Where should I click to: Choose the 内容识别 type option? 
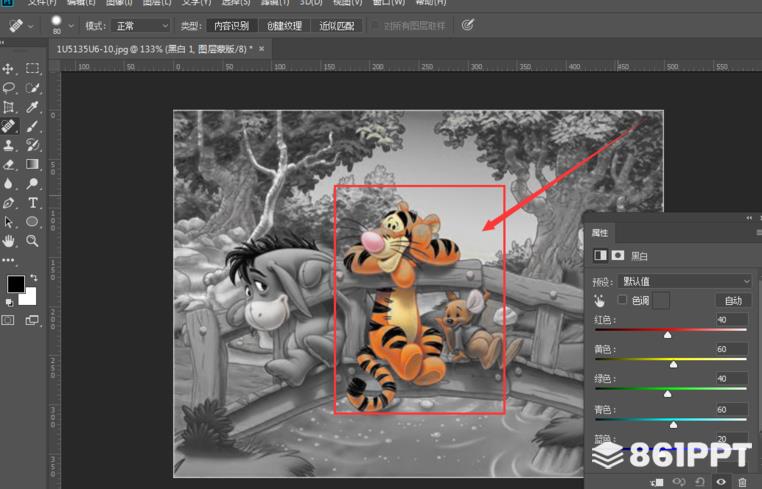231,26
